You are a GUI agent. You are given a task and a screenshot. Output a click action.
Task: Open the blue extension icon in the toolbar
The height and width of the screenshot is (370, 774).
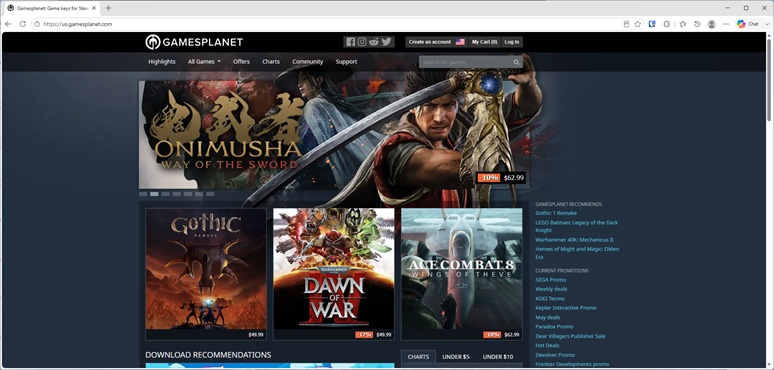coord(652,24)
